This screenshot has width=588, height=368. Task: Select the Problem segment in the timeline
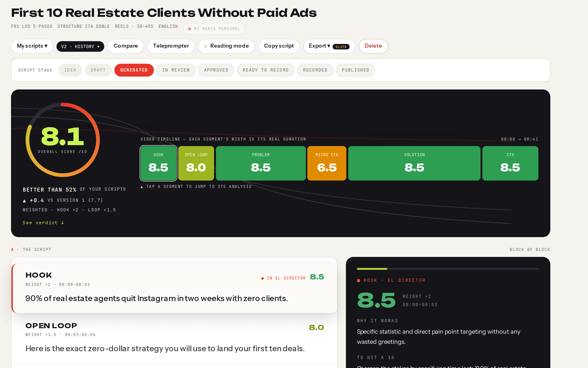click(x=261, y=163)
